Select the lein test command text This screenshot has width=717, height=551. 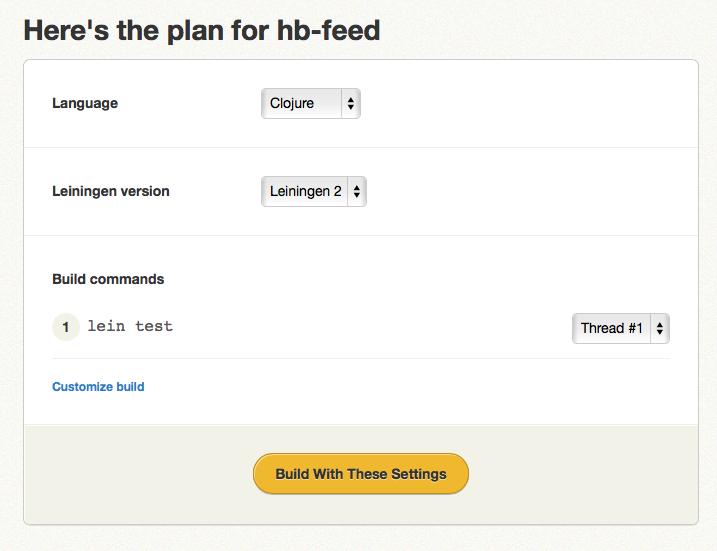[130, 326]
